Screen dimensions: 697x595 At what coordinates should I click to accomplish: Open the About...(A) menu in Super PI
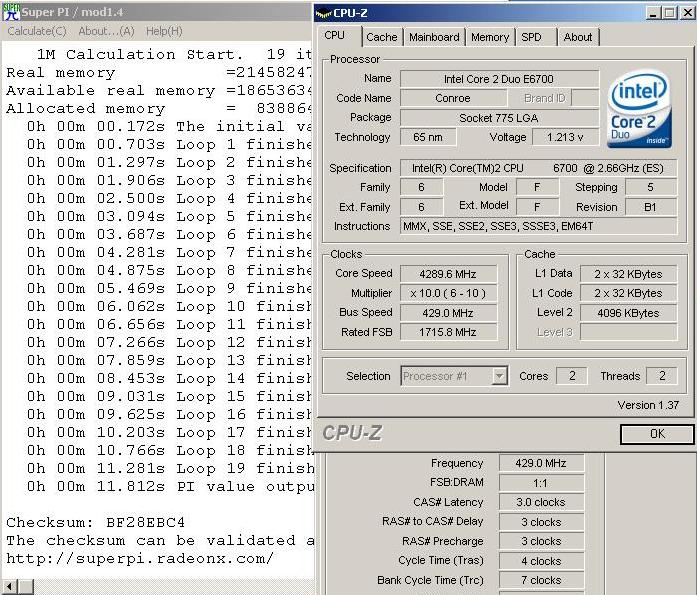(x=106, y=31)
